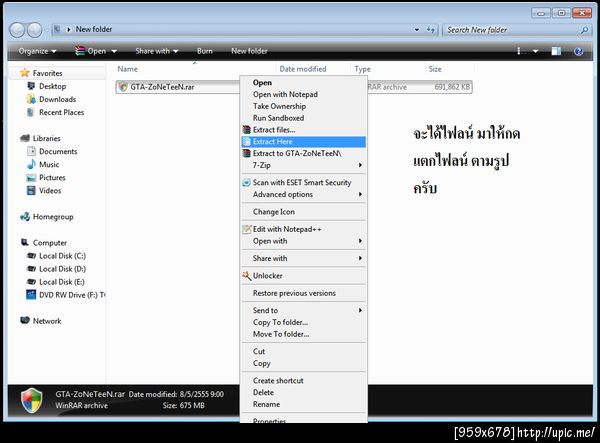
Task: Click the Forward navigation arrow button
Action: click(34, 30)
